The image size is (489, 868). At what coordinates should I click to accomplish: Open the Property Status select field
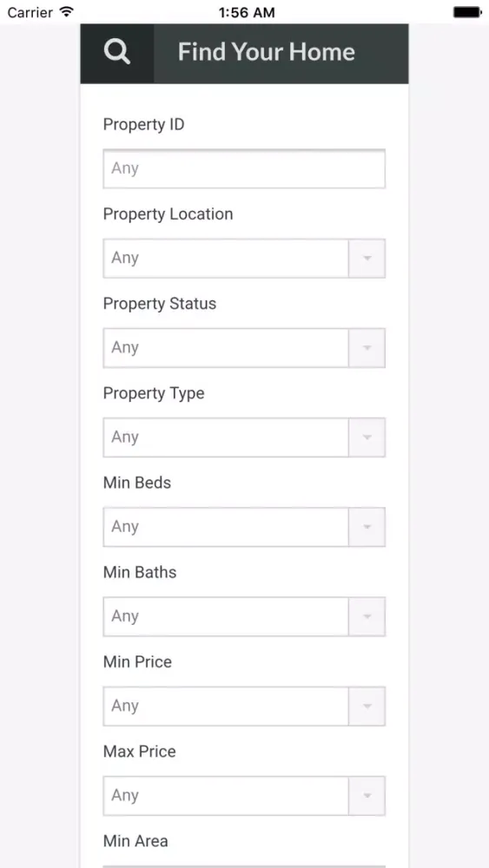[x=244, y=348]
